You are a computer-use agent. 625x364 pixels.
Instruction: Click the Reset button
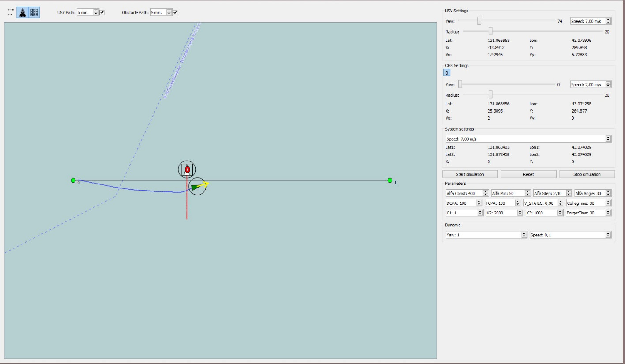coord(528,174)
